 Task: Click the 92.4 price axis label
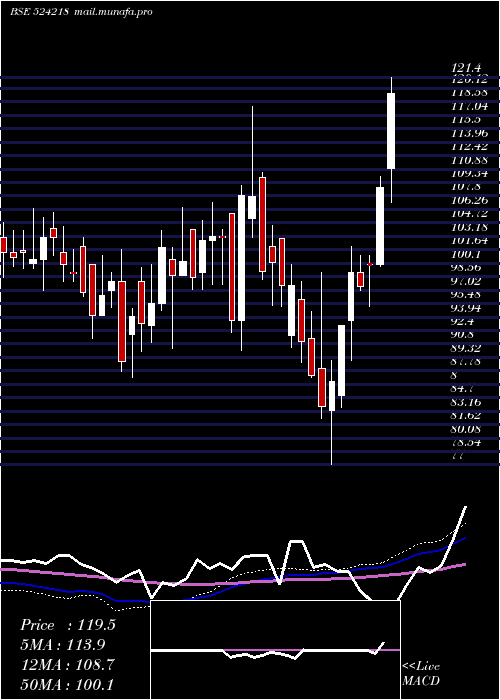point(463,321)
